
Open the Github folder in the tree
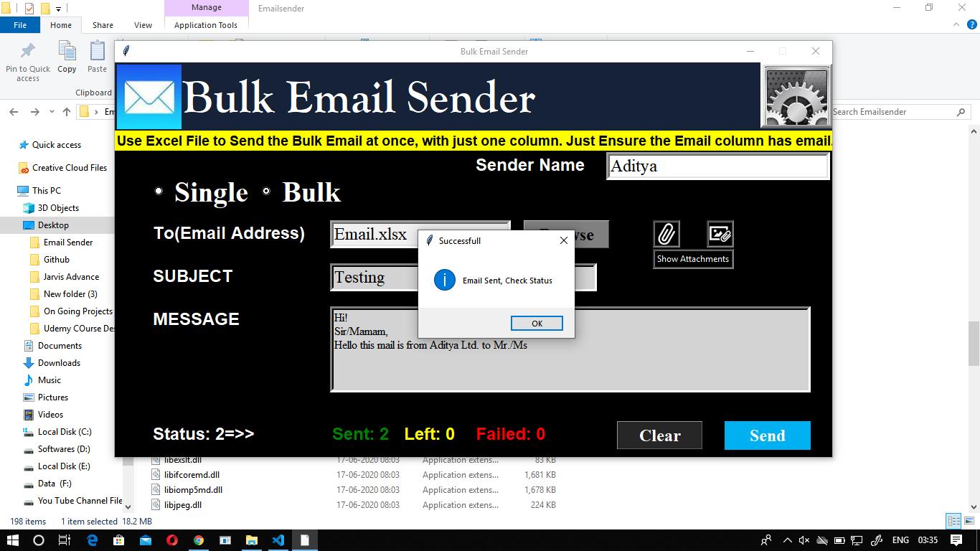(x=57, y=260)
